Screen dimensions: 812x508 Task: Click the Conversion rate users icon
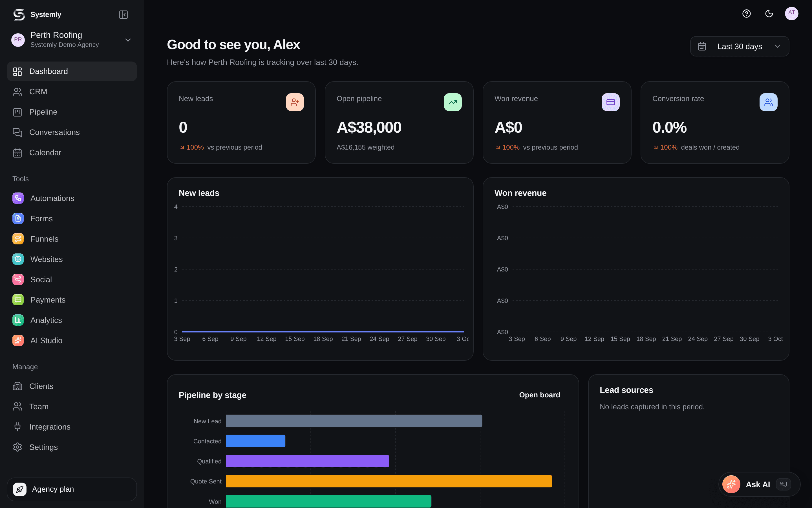[768, 102]
